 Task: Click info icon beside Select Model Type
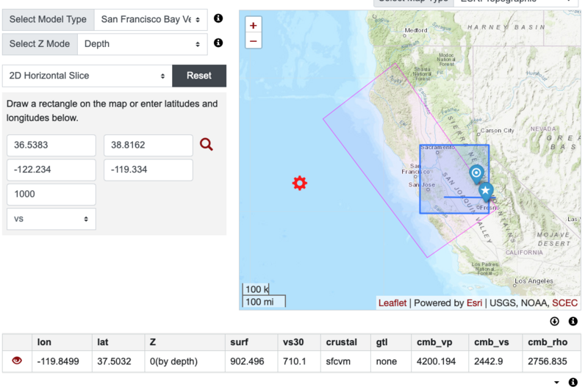click(x=218, y=18)
